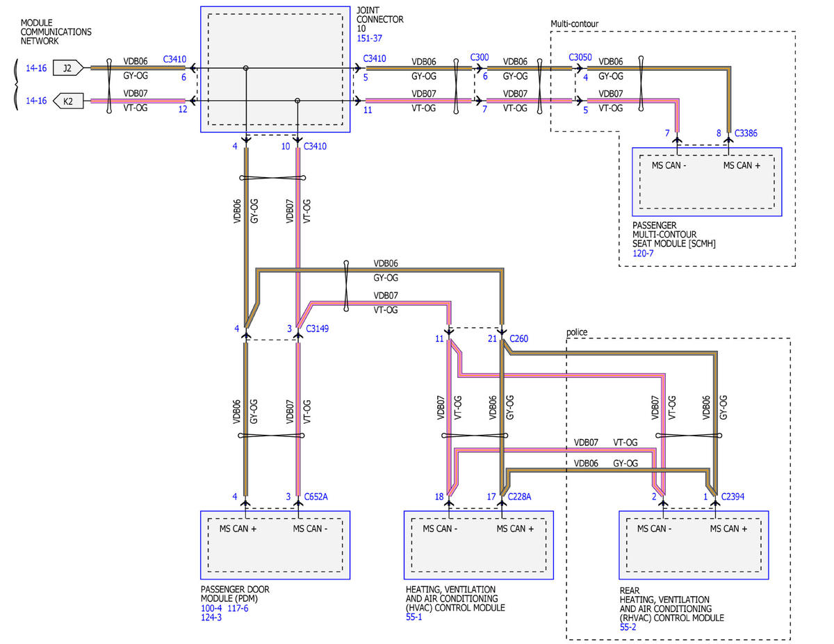This screenshot has height=644, width=834.
Task: Open page reference 100-4 for door module
Action: pyautogui.click(x=212, y=608)
